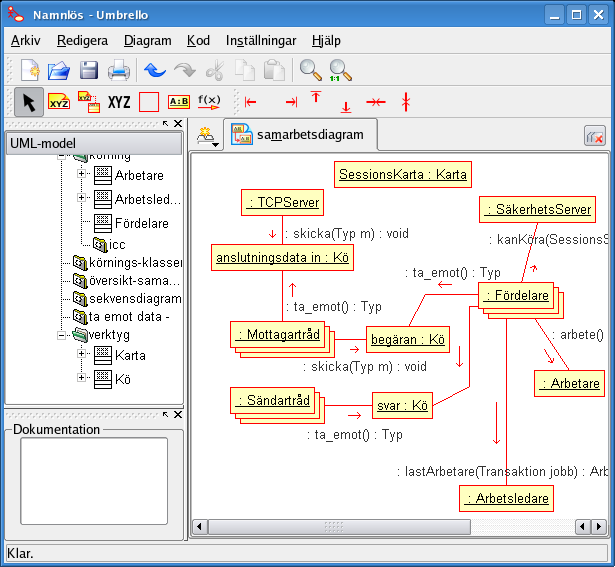Open the Inställningar menu

(261, 40)
